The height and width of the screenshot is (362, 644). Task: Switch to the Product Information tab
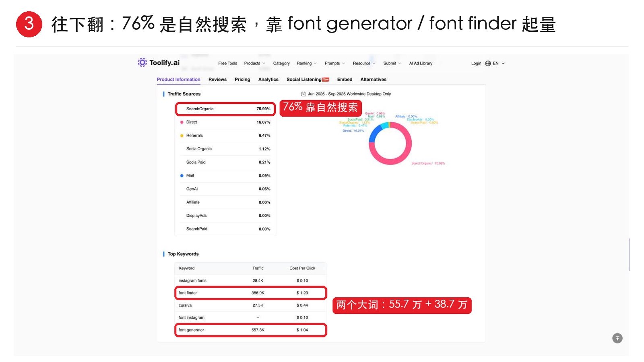coord(178,79)
